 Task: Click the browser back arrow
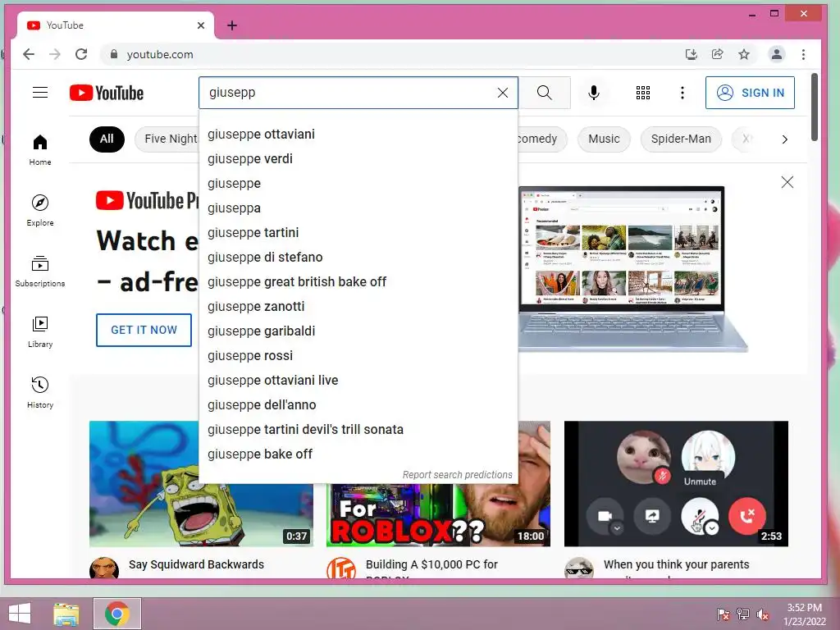(29, 54)
